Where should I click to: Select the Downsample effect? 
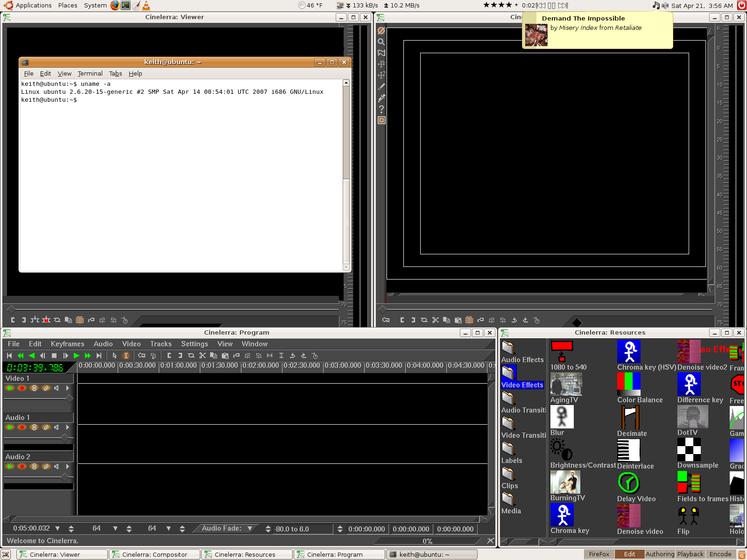click(698, 454)
